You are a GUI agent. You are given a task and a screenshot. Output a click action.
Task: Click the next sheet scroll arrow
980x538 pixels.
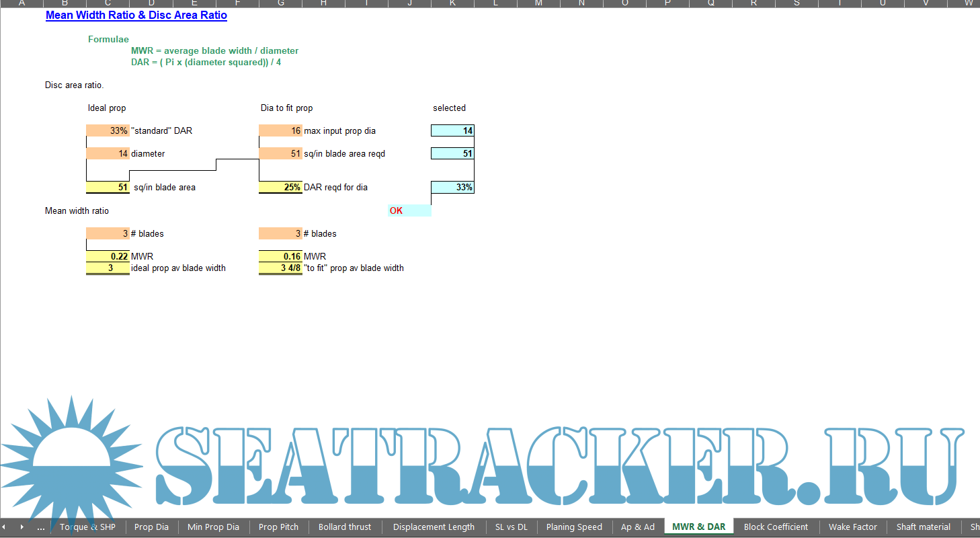point(22,527)
